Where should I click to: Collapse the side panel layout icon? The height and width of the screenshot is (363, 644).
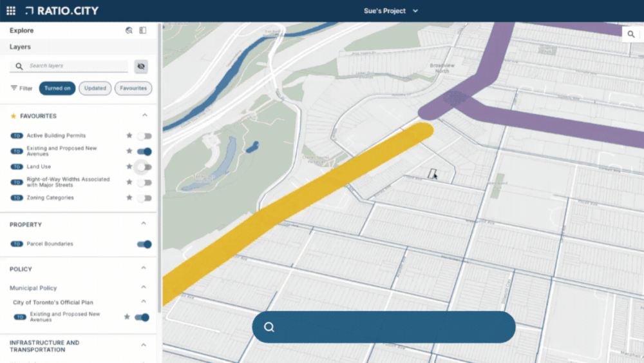tap(143, 30)
